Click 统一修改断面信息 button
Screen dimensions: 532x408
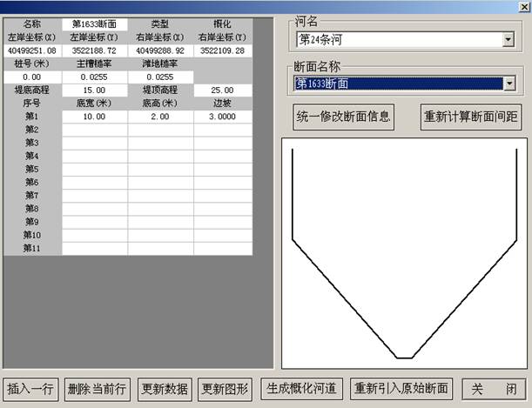(x=344, y=117)
